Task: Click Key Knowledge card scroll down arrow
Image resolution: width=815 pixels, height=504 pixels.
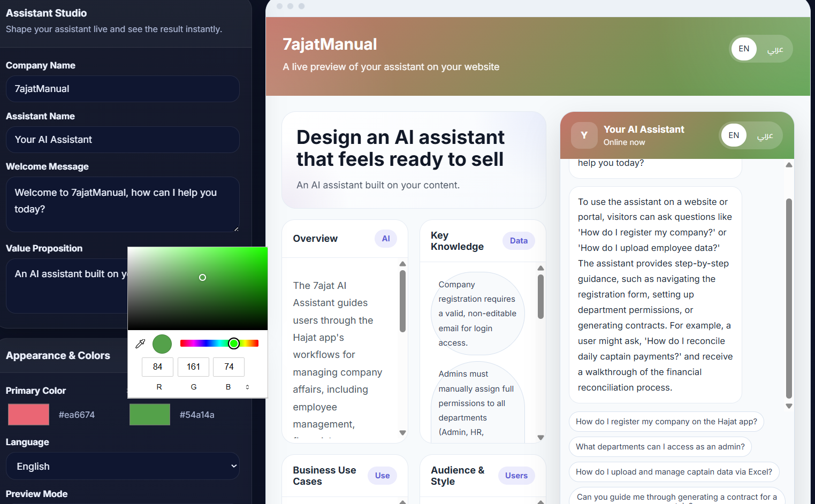Action: click(x=540, y=438)
